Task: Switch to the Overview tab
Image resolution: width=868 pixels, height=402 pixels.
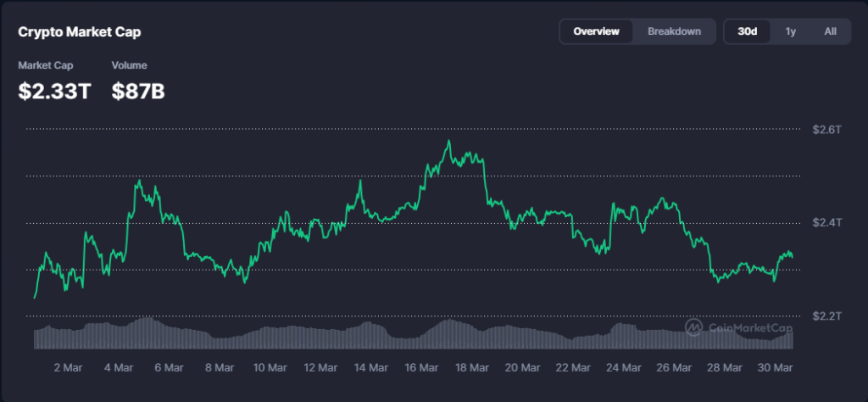Action: [x=596, y=31]
